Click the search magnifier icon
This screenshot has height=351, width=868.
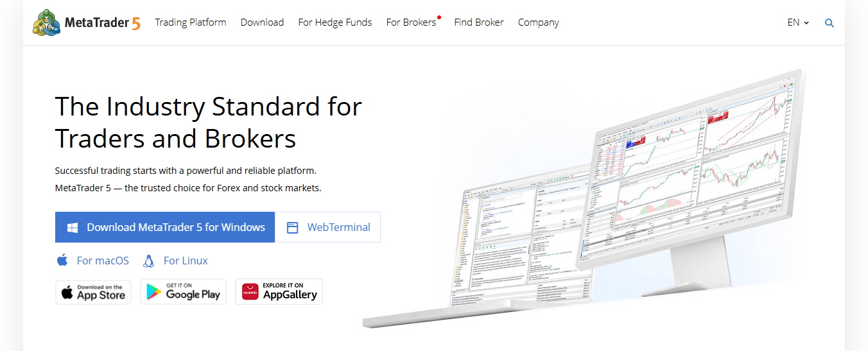coord(829,23)
